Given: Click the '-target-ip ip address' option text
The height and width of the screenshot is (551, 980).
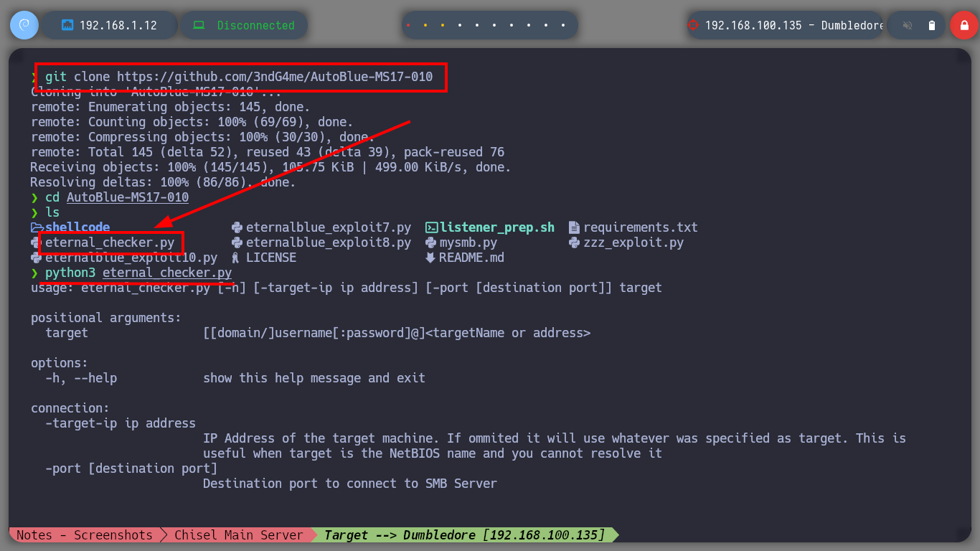Looking at the screenshot, I should click(121, 423).
